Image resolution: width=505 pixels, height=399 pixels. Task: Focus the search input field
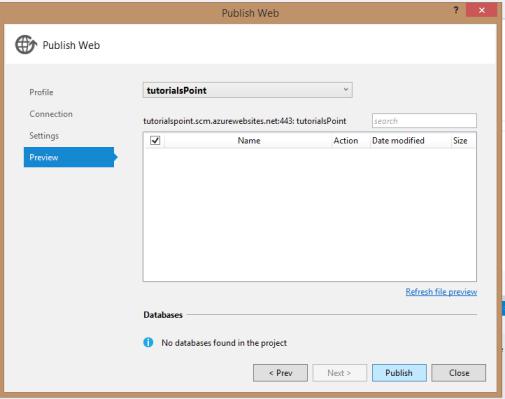(424, 121)
